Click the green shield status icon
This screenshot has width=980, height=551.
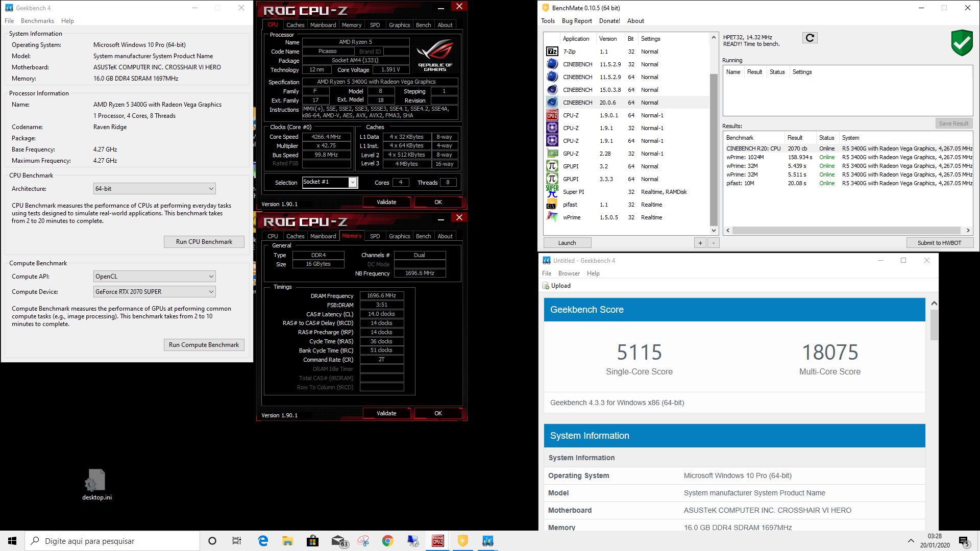[x=962, y=43]
